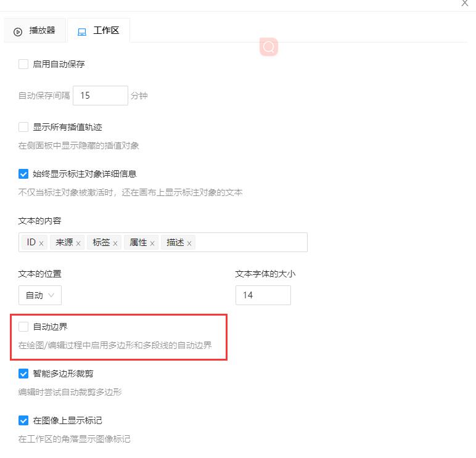Remove the ID tag from text content
Image resolution: width=476 pixels, height=458 pixels.
41,243
